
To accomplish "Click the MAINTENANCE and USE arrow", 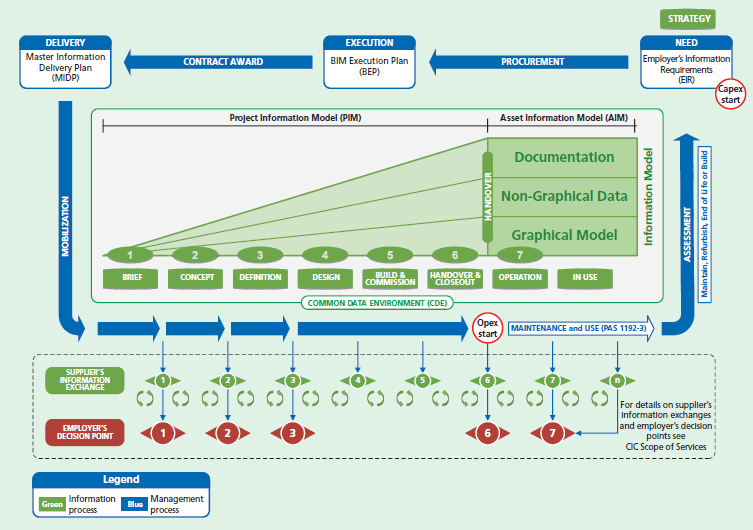I will tap(581, 328).
